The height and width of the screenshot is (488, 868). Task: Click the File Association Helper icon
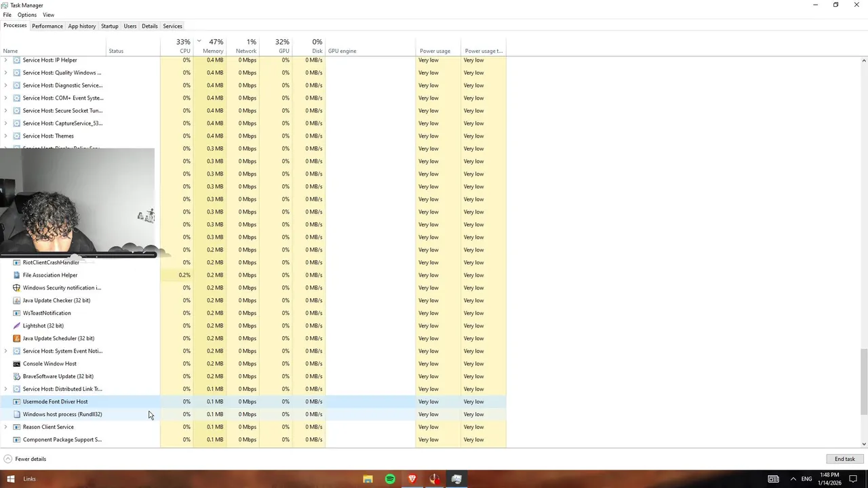tap(17, 275)
